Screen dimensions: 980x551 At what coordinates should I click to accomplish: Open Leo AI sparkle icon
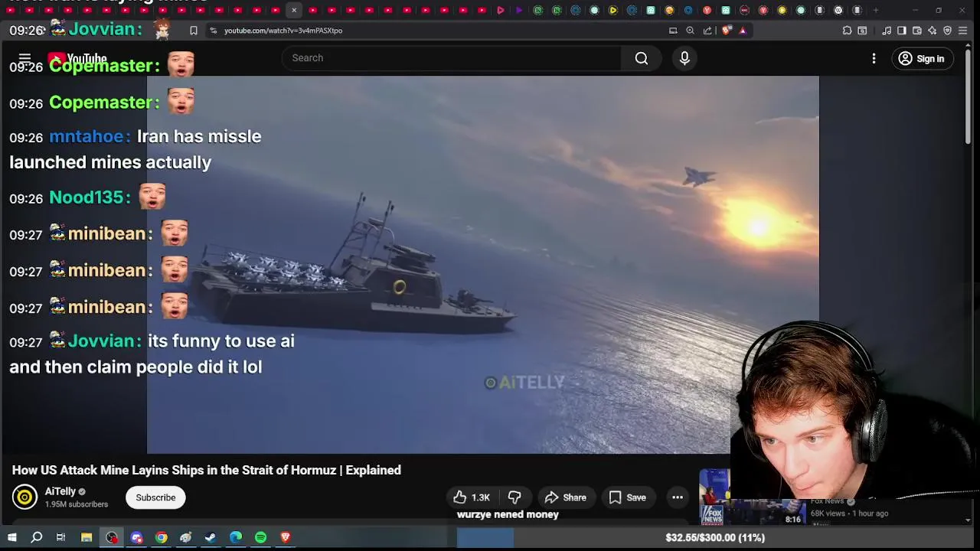pyautogui.click(x=932, y=31)
